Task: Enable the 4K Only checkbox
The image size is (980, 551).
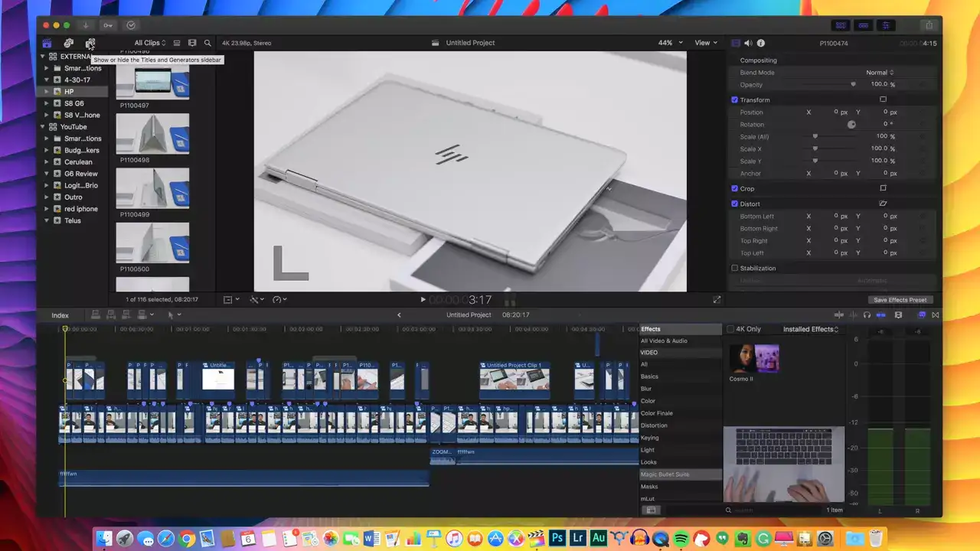Action: 730,329
